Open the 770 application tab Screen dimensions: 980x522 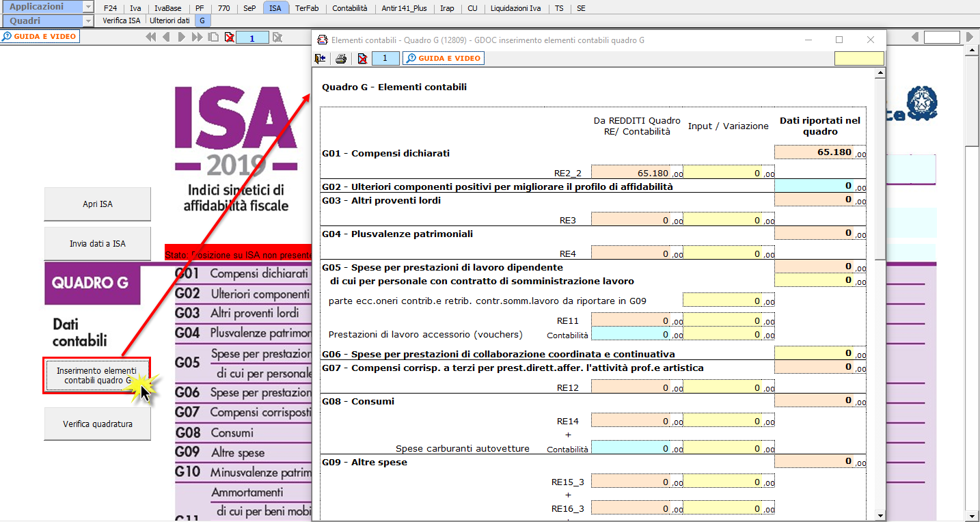tap(222, 8)
